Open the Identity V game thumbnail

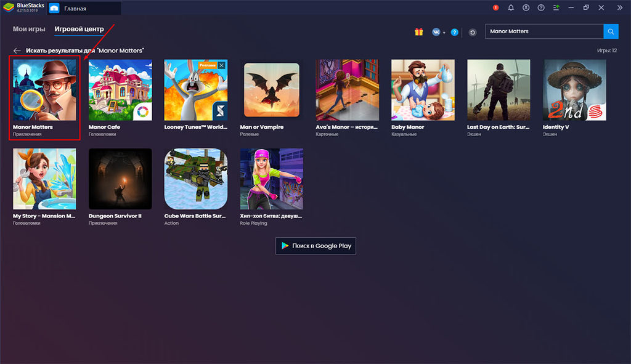point(574,90)
